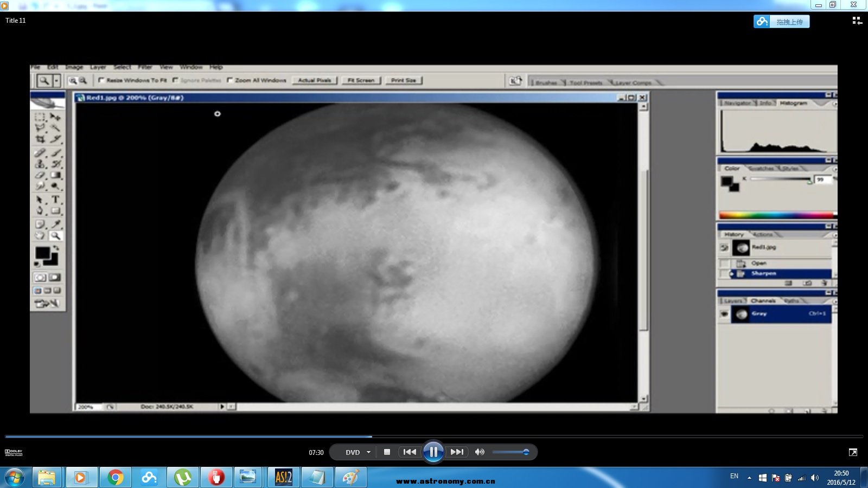The image size is (868, 488).
Task: Switch to the Histogram tab
Action: point(793,103)
